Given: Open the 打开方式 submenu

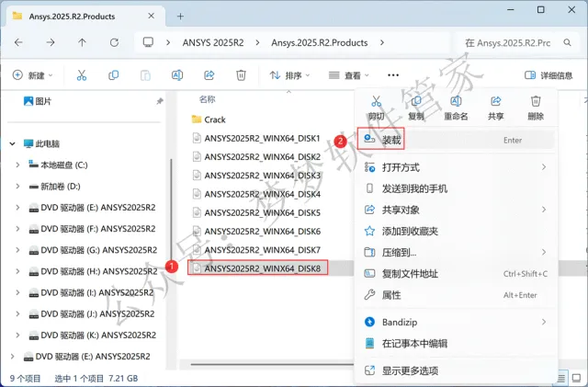Looking at the screenshot, I should [x=456, y=167].
